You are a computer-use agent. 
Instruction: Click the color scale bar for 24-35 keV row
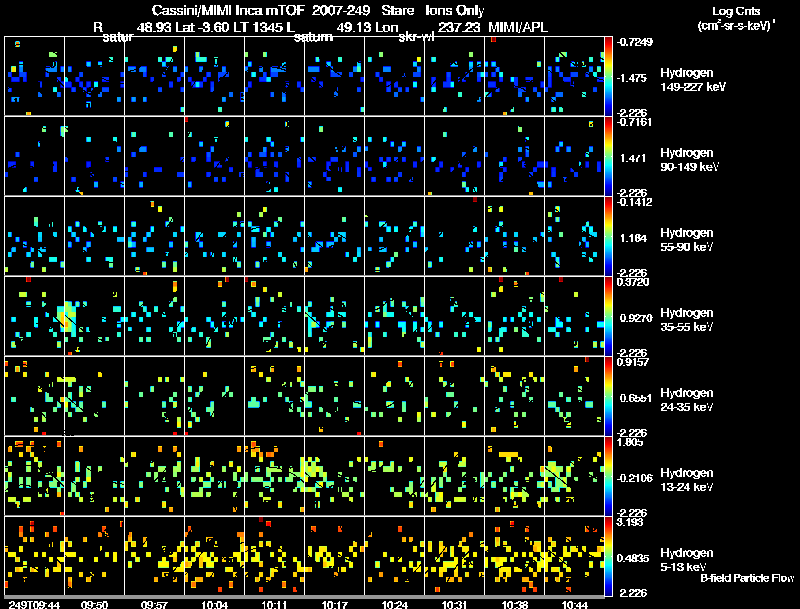tap(608, 396)
